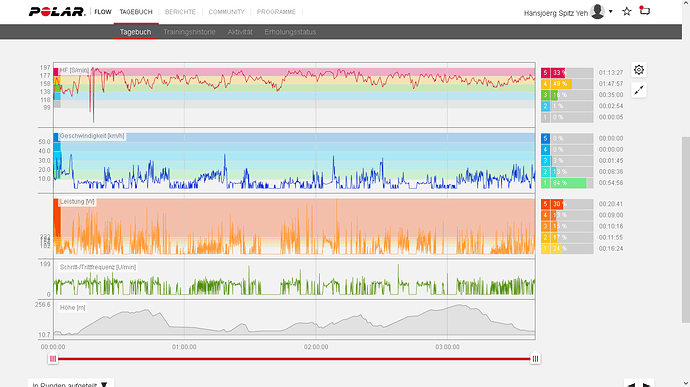Click the Höhe [m] graph label

(x=73, y=308)
